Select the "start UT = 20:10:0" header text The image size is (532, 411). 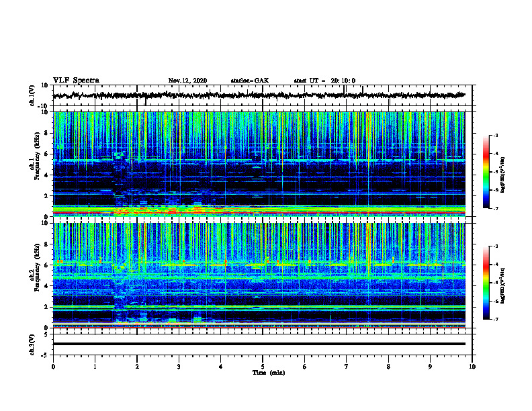tap(324, 81)
